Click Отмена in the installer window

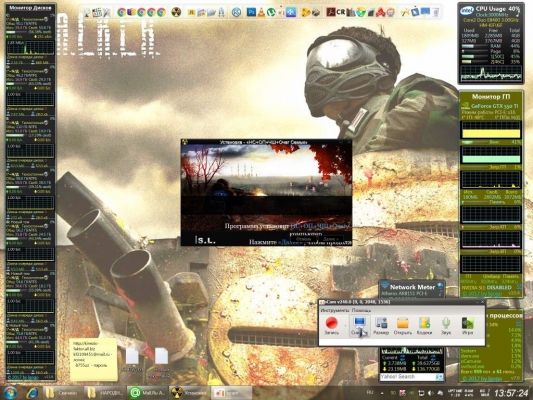coord(304,239)
